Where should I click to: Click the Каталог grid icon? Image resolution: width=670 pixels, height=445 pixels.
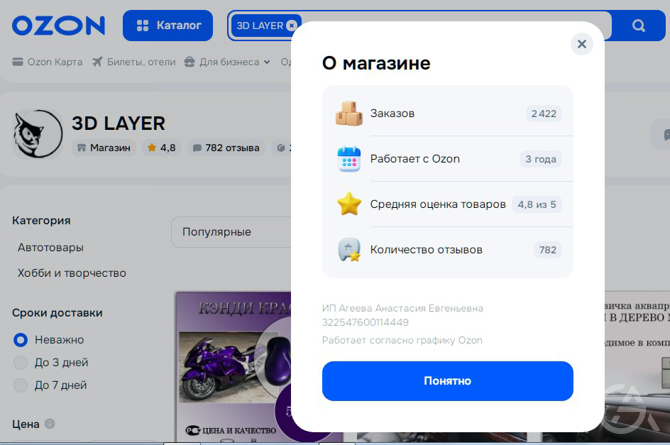pos(142,26)
